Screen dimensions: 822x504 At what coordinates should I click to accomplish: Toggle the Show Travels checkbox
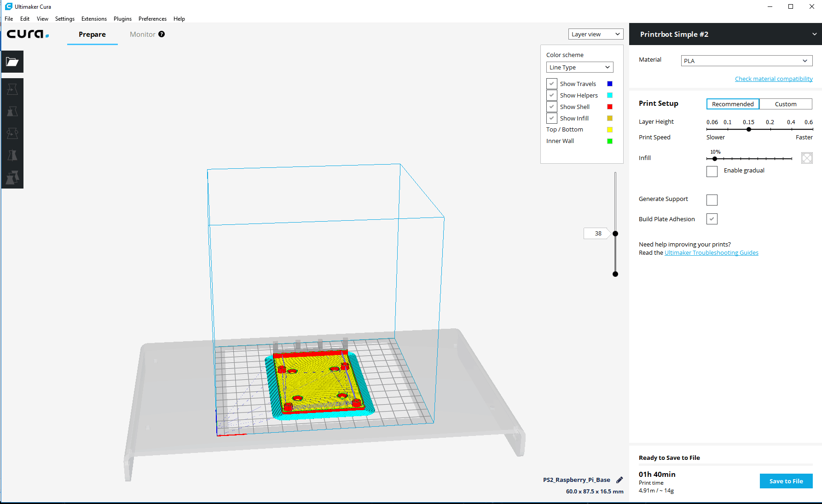click(x=551, y=84)
